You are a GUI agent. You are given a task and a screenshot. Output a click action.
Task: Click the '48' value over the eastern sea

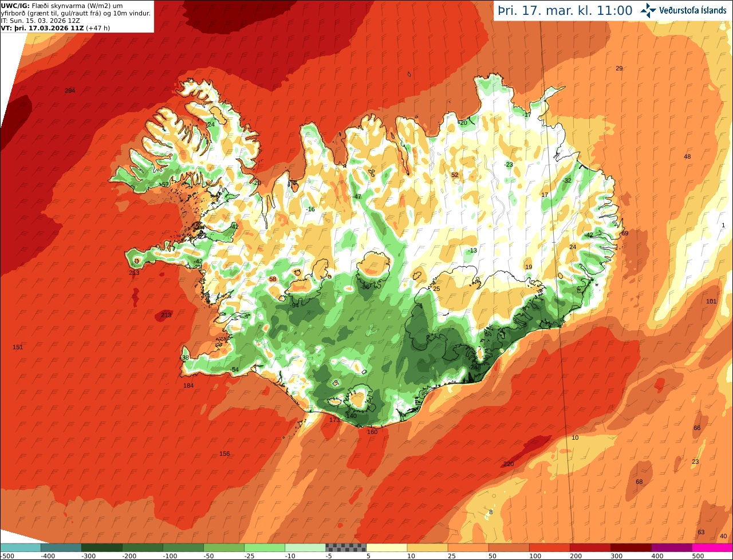click(x=688, y=157)
